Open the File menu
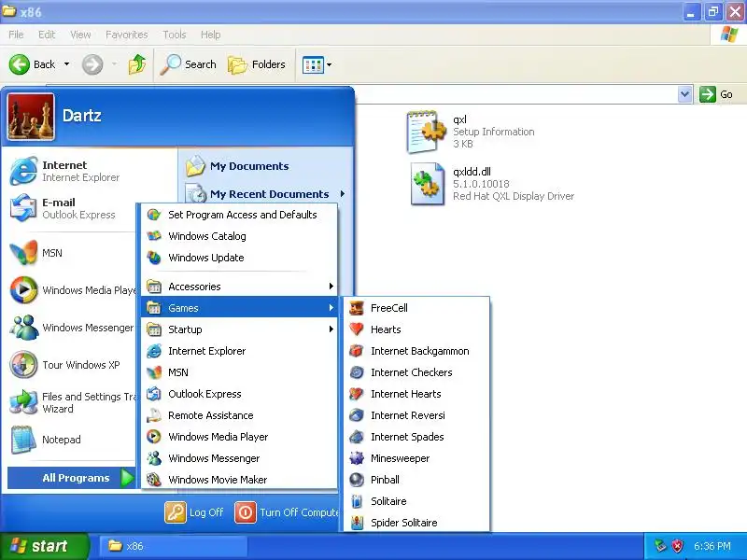This screenshot has height=560, width=747. [16, 35]
